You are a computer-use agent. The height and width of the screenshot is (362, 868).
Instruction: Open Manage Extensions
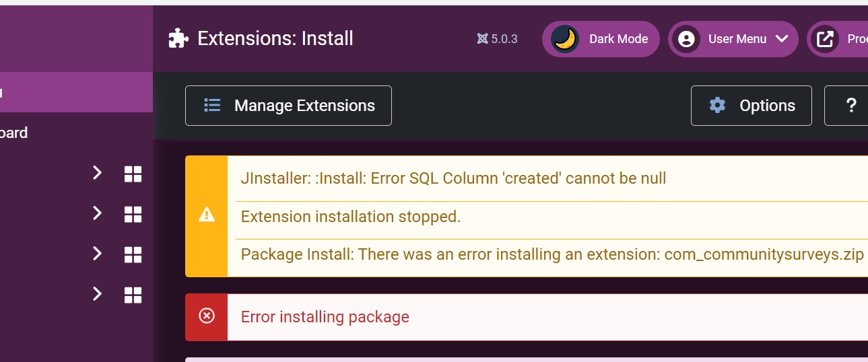[x=288, y=106]
